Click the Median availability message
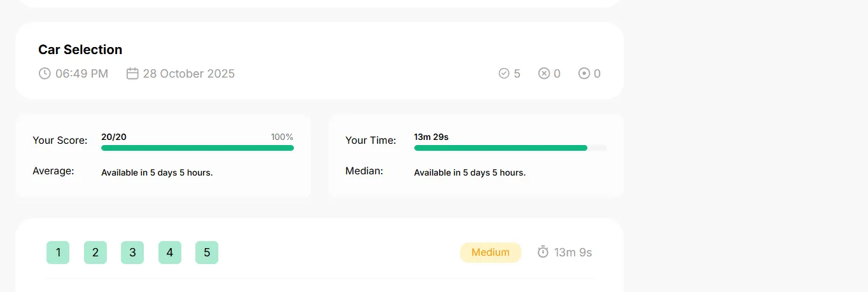This screenshot has height=292, width=868. point(470,172)
